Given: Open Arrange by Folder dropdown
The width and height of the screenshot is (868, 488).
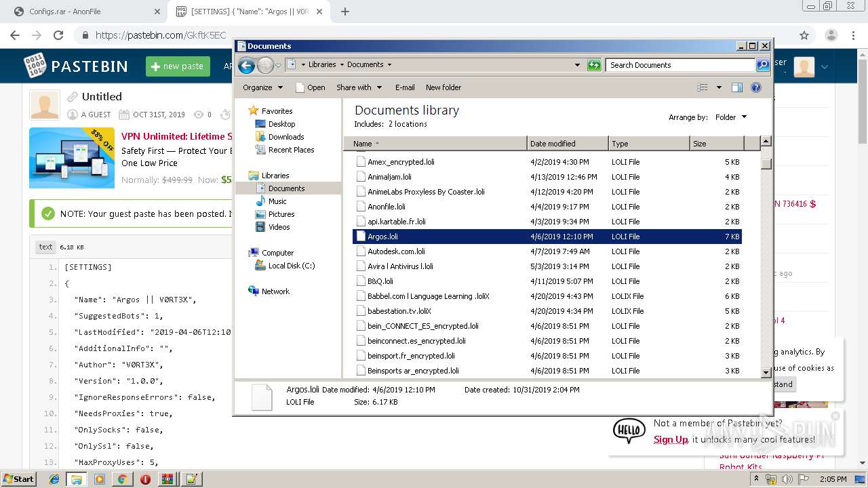Looking at the screenshot, I should [x=731, y=117].
